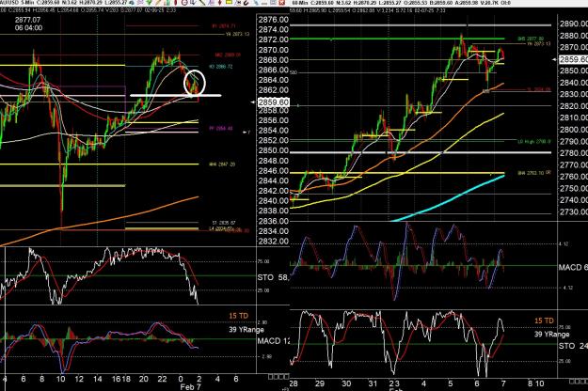The image size is (588, 391).
Task: Click the 10 hour label on the 5-min time axis
Action: tap(61, 379)
